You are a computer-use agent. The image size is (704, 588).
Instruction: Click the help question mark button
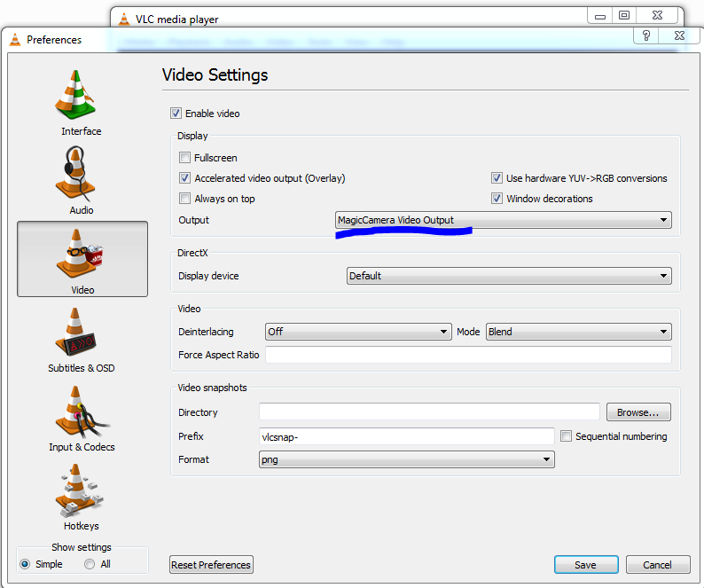pos(646,35)
